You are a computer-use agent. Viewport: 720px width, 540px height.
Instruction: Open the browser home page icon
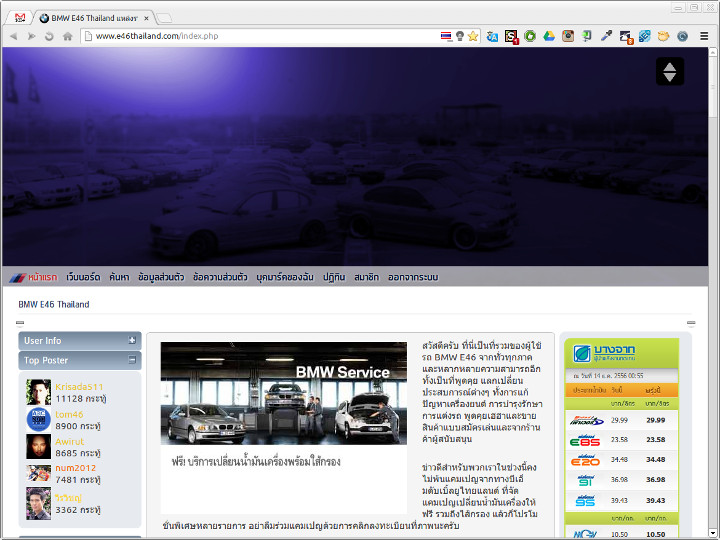click(x=68, y=36)
